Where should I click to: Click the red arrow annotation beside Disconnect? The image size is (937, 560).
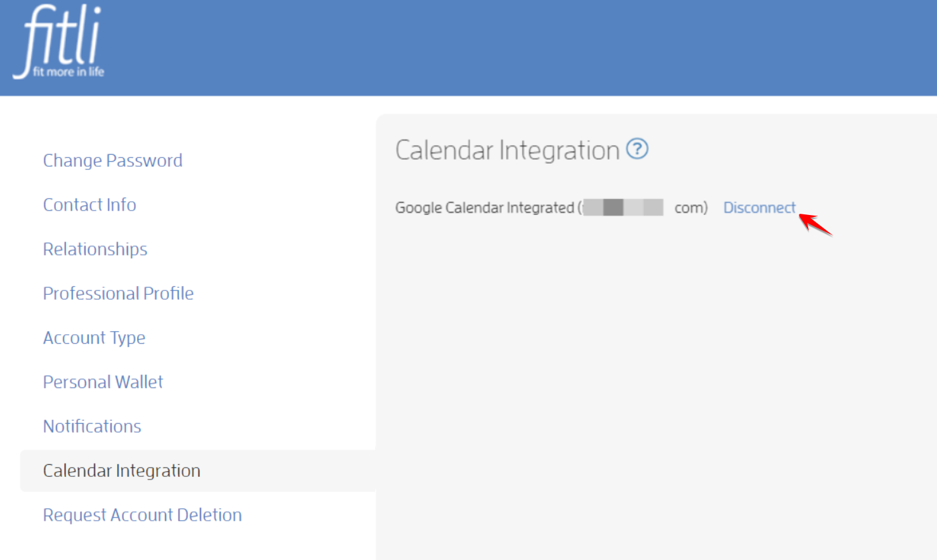click(x=815, y=225)
